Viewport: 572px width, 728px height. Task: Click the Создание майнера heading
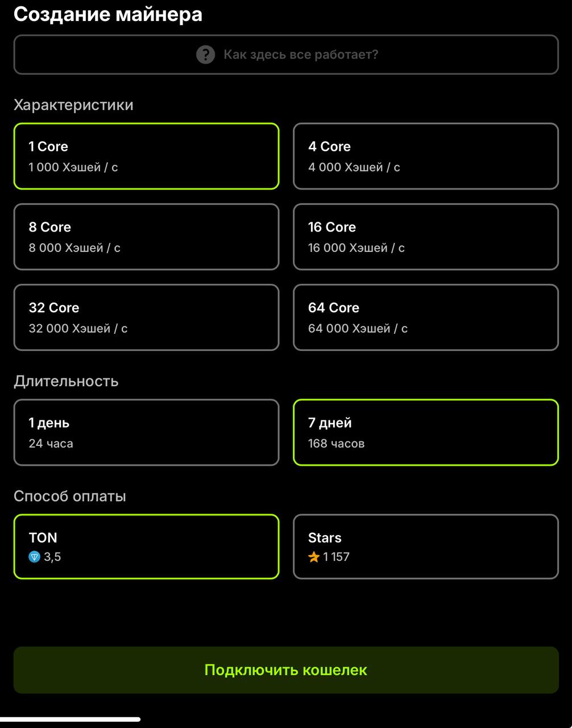[x=108, y=14]
